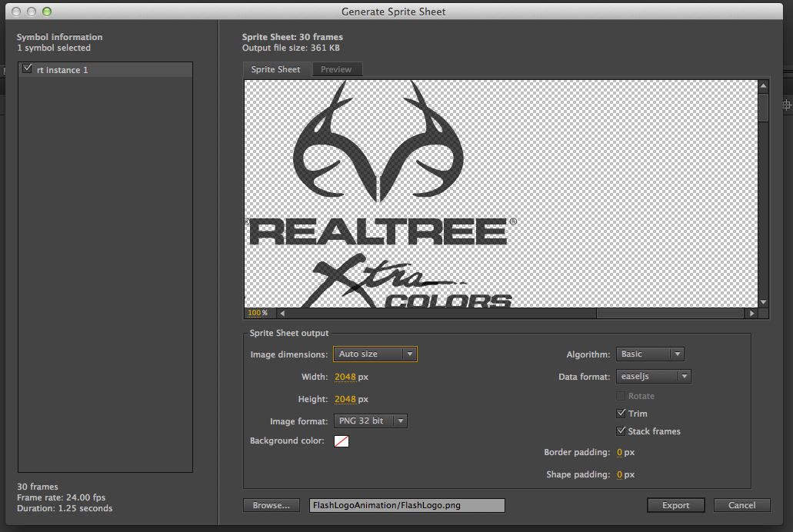Expand the Algorithm dropdown
This screenshot has width=793, height=532.
(x=650, y=354)
